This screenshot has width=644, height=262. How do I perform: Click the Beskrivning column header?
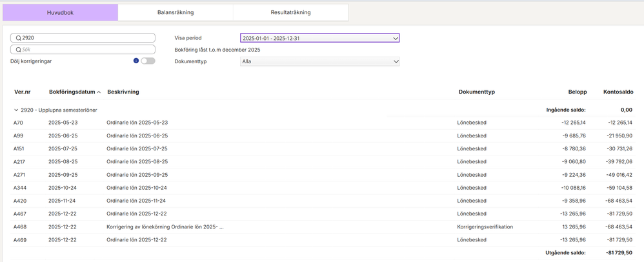point(123,92)
